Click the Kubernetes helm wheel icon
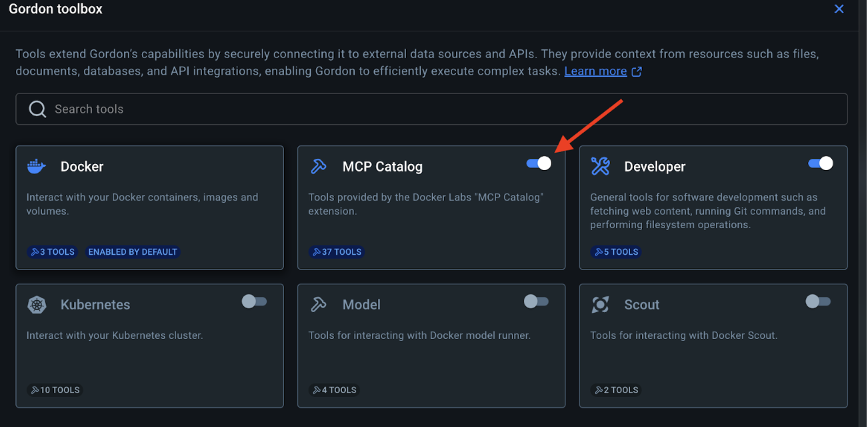868x427 pixels. (37, 305)
